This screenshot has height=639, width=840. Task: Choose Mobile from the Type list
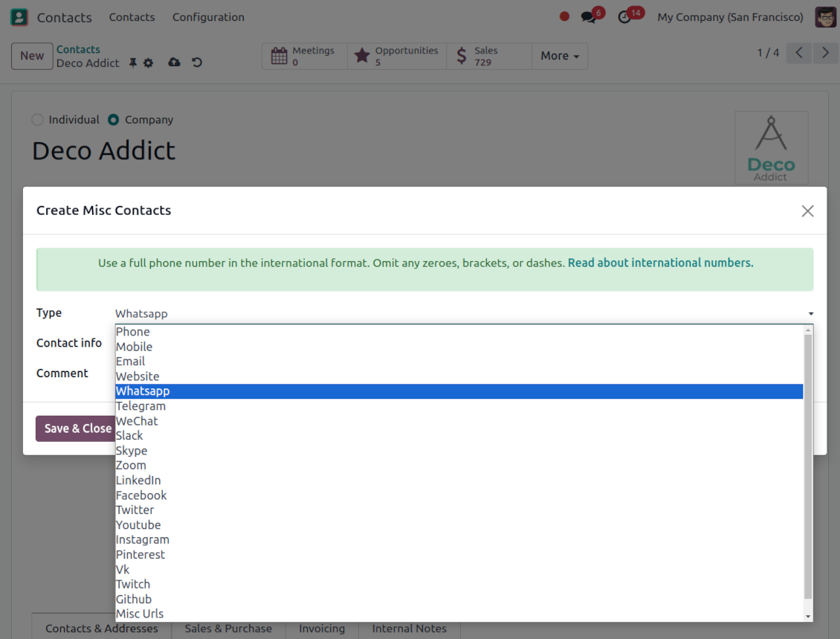pos(459,347)
